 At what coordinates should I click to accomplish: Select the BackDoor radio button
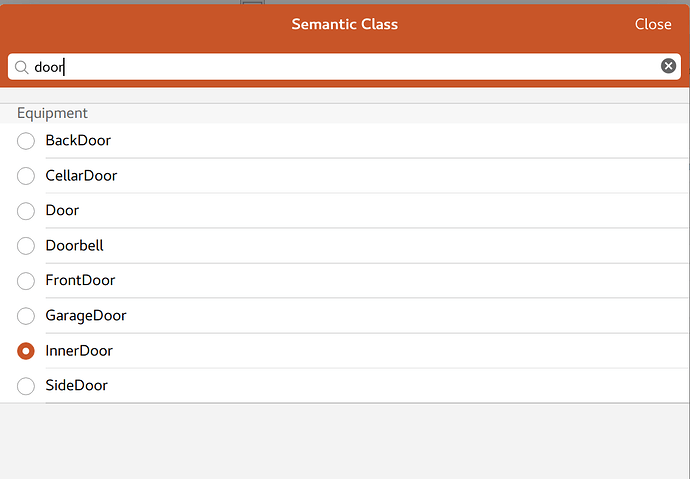pyautogui.click(x=26, y=141)
